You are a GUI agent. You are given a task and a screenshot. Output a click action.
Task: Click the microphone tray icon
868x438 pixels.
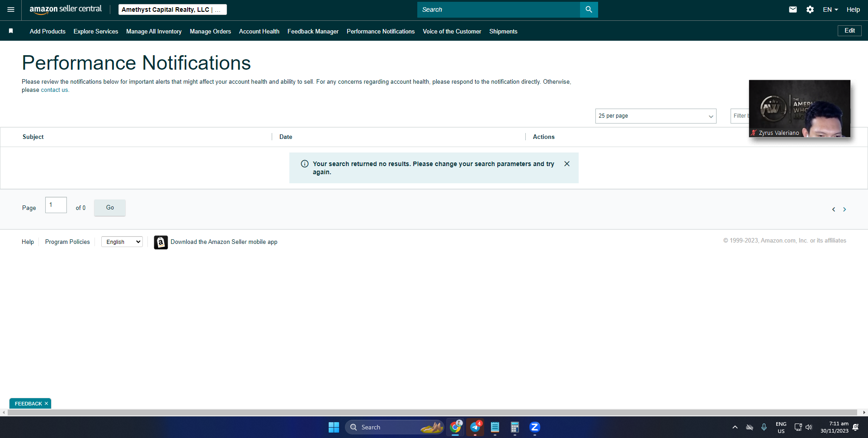(764, 427)
